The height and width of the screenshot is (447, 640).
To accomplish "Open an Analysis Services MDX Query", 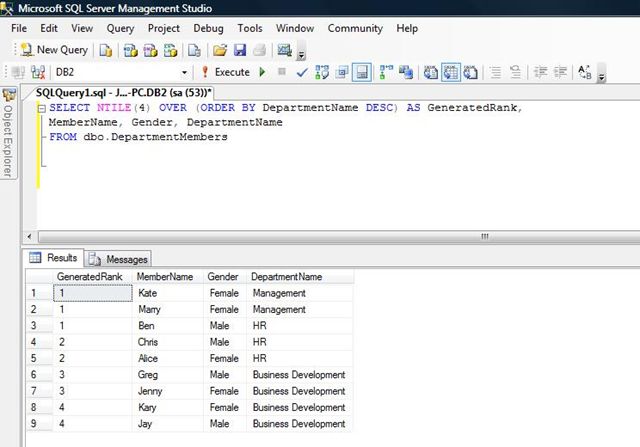I will coord(131,50).
